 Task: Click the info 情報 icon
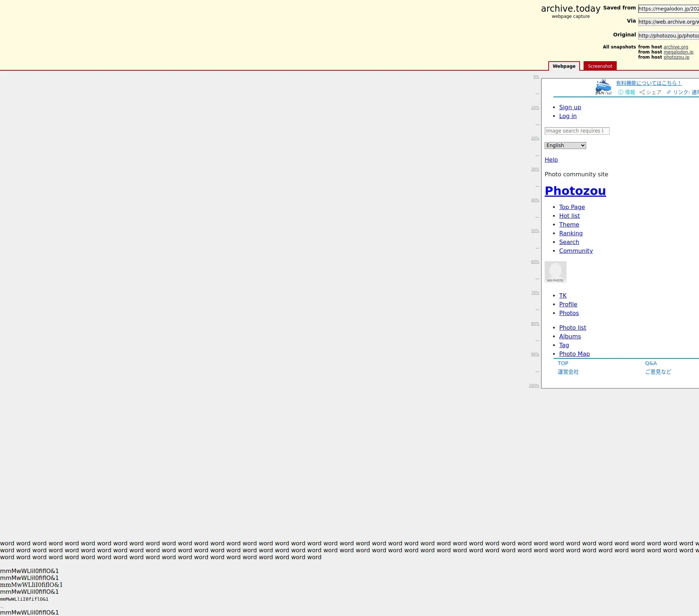pyautogui.click(x=621, y=93)
